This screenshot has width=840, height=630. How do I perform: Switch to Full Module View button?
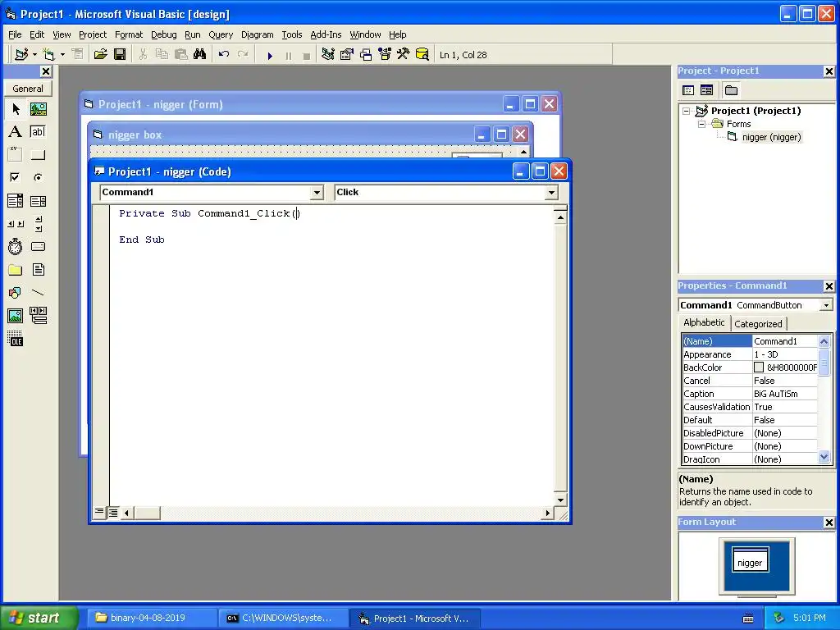pos(113,513)
